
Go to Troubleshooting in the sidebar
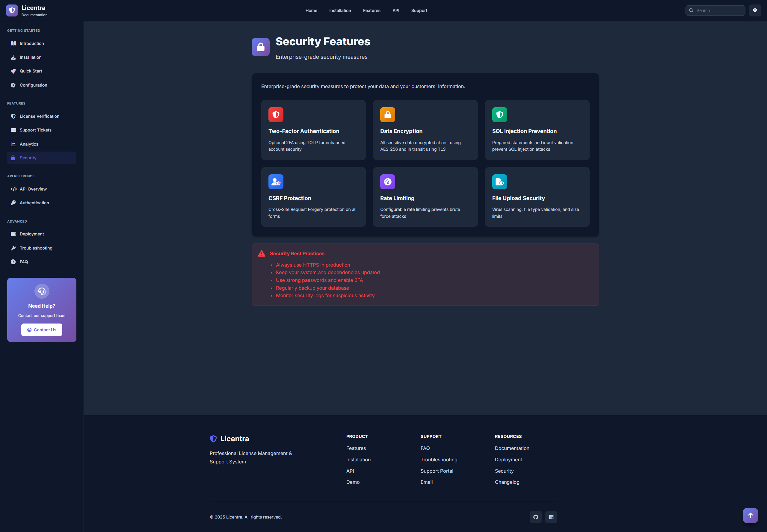(36, 248)
